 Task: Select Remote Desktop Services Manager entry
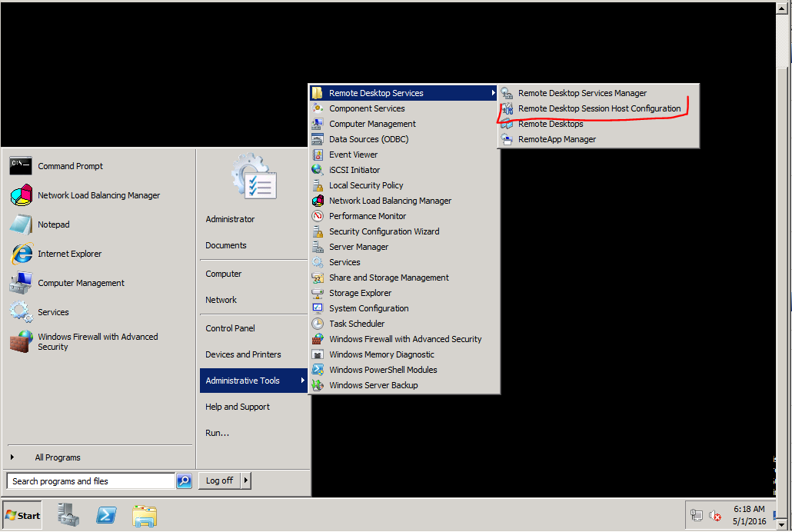pyautogui.click(x=598, y=93)
